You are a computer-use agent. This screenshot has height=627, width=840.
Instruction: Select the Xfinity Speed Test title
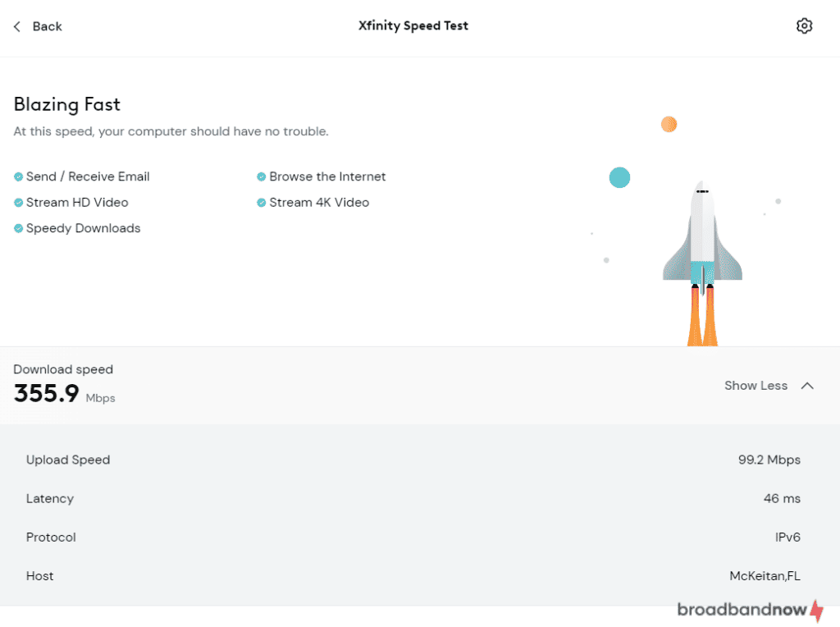(x=413, y=25)
